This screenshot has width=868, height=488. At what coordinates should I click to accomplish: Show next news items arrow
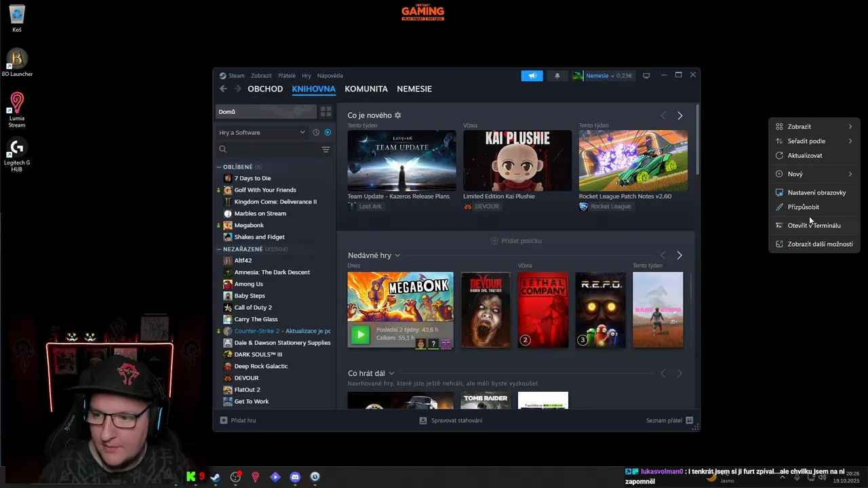pyautogui.click(x=680, y=116)
